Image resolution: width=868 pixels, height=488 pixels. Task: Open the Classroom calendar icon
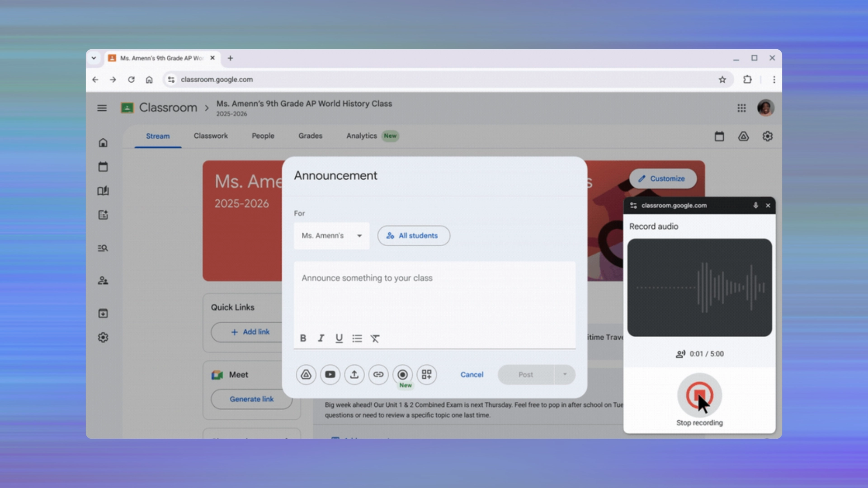tap(720, 136)
